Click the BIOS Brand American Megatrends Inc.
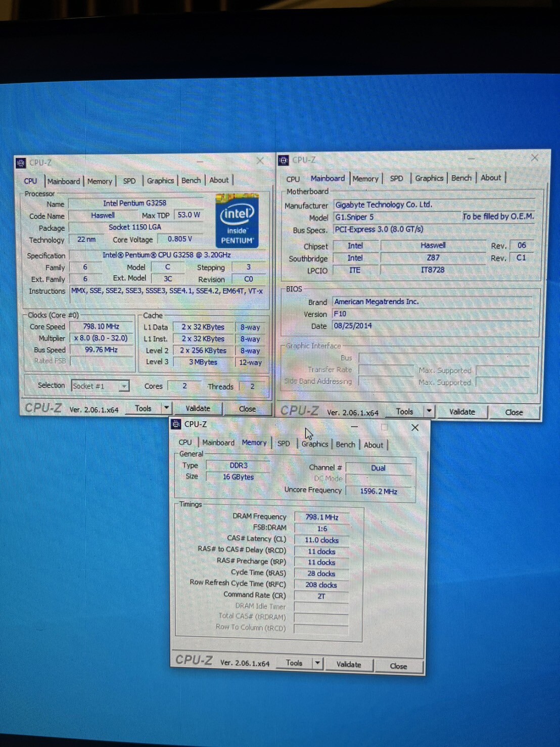Viewport: 560px width, 747px height. 432,302
